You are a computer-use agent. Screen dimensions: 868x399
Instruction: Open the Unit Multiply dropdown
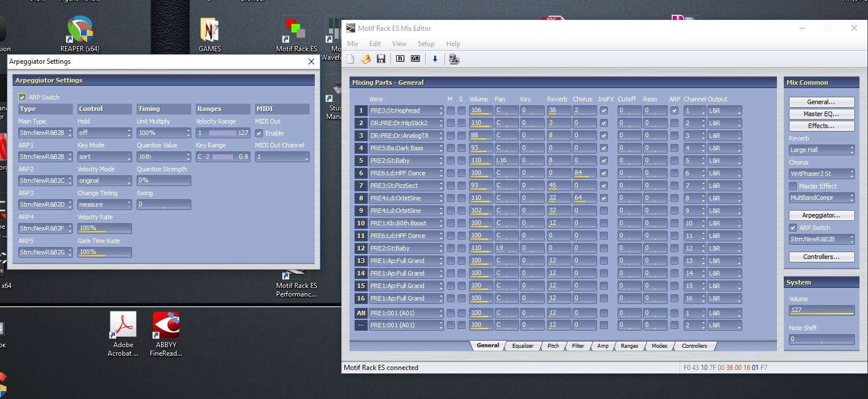point(164,133)
